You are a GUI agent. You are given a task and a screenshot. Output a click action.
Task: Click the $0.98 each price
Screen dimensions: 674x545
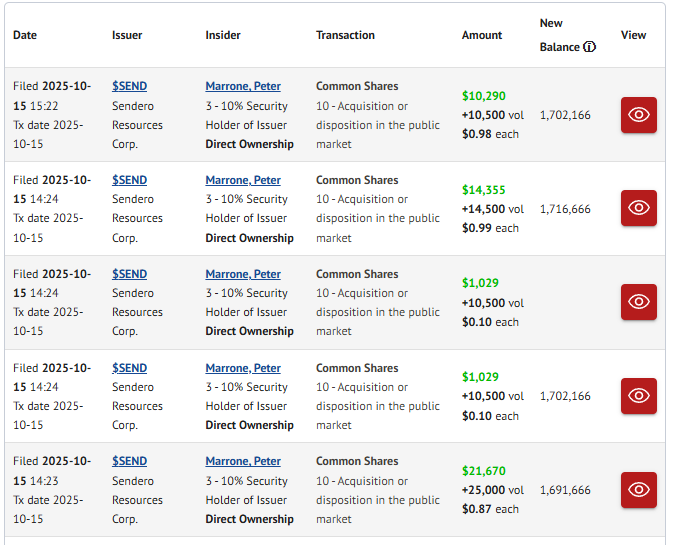pos(490,135)
